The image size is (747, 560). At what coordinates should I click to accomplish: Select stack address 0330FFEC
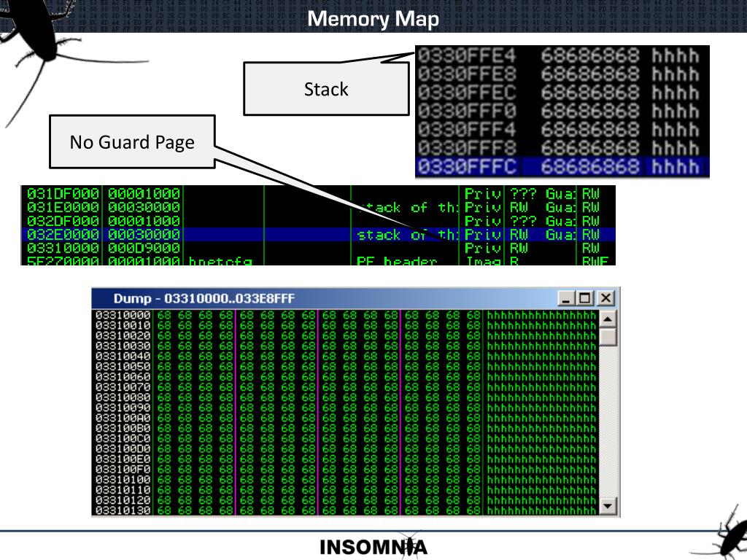(x=467, y=93)
